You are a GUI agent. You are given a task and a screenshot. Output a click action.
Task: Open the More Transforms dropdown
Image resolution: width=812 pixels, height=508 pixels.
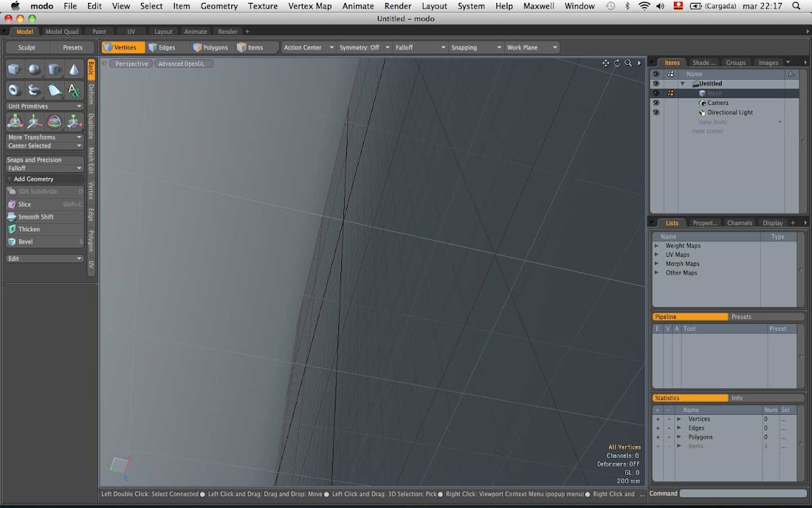(44, 138)
